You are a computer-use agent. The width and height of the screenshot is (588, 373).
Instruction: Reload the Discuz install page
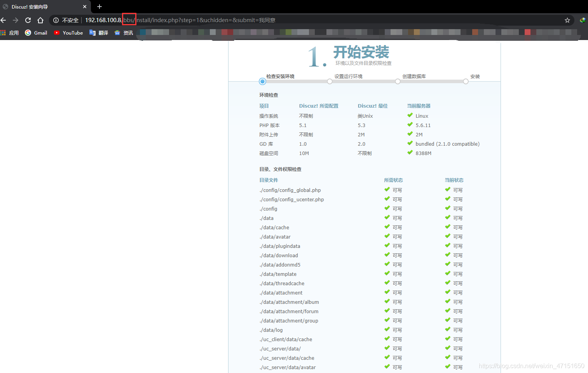click(28, 20)
